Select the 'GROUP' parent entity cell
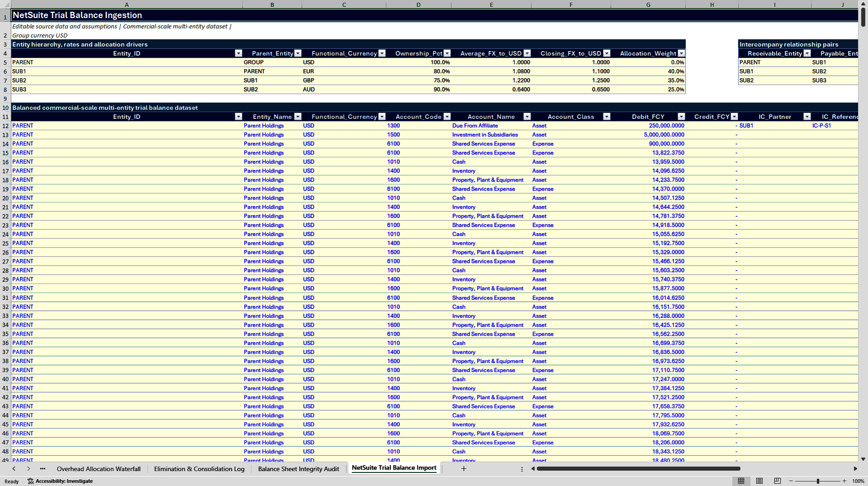 [272, 62]
